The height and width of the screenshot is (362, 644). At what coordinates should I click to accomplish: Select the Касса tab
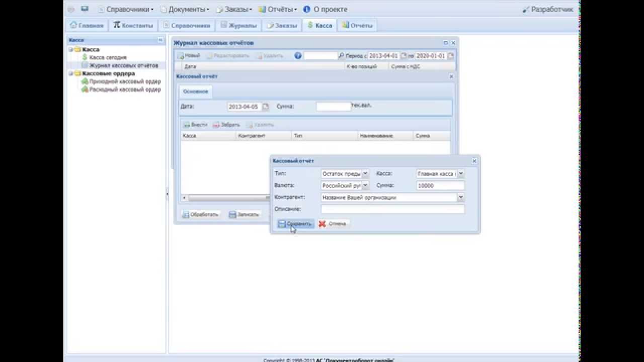point(319,26)
